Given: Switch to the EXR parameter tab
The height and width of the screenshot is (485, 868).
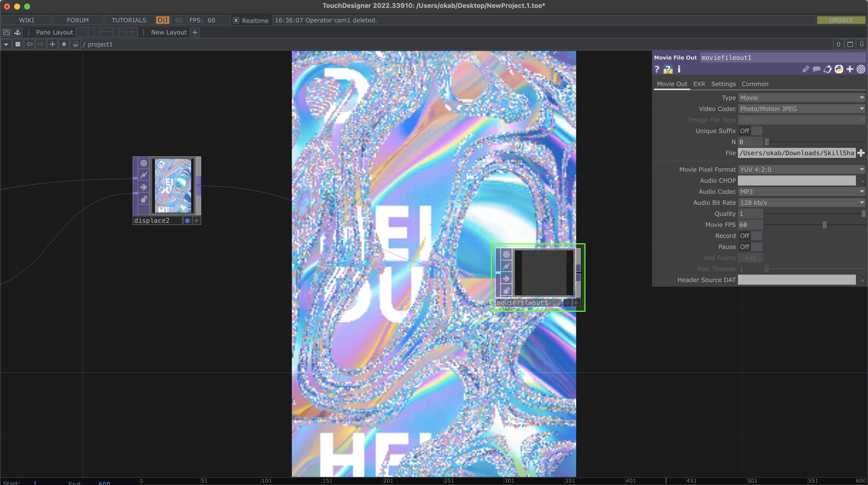Looking at the screenshot, I should tap(699, 84).
